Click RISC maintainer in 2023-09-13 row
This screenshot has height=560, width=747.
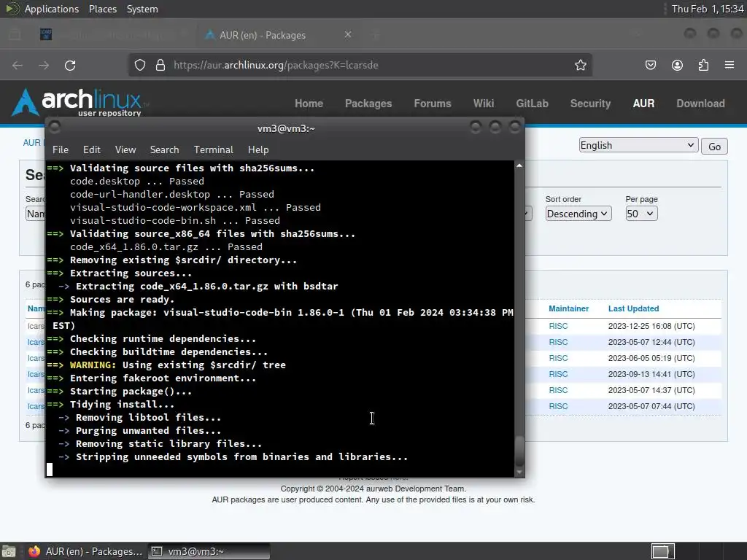558,374
